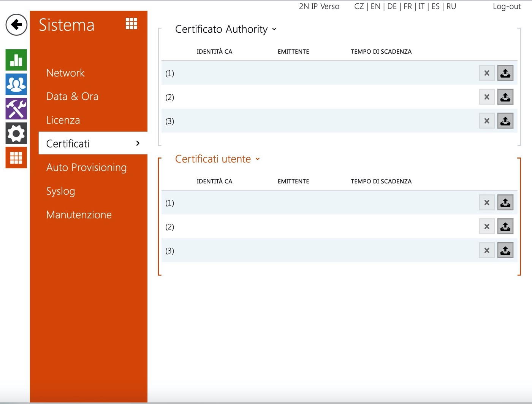
Task: Open the purple hardware tools section
Action: pyautogui.click(x=16, y=109)
